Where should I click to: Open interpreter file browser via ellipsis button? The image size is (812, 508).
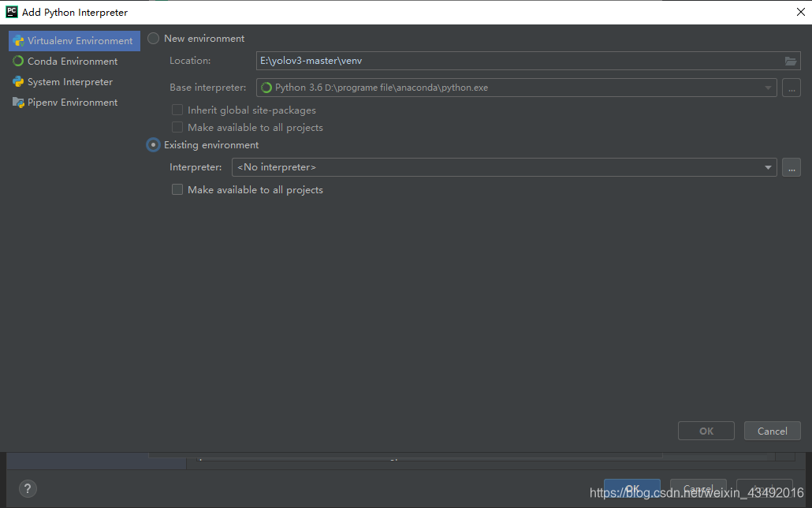(x=792, y=167)
